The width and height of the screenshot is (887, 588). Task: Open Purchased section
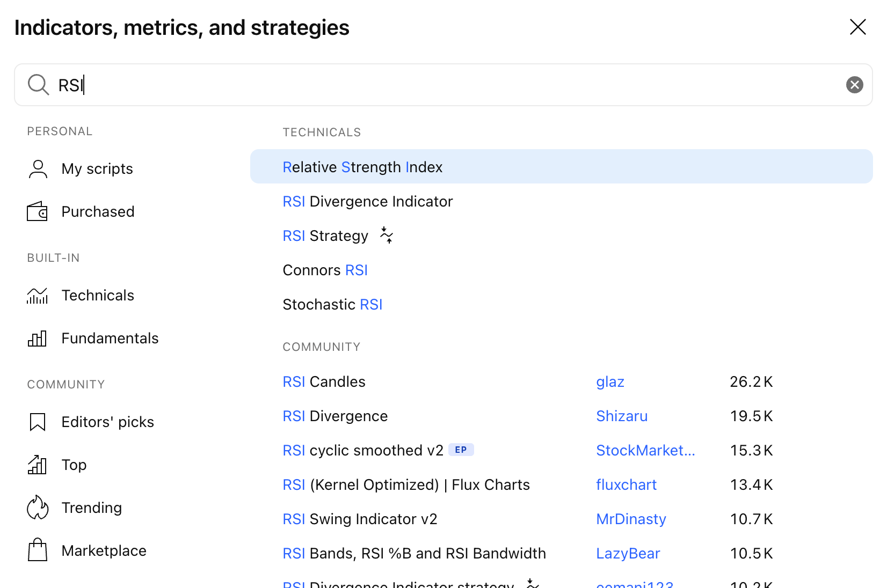[x=98, y=211]
